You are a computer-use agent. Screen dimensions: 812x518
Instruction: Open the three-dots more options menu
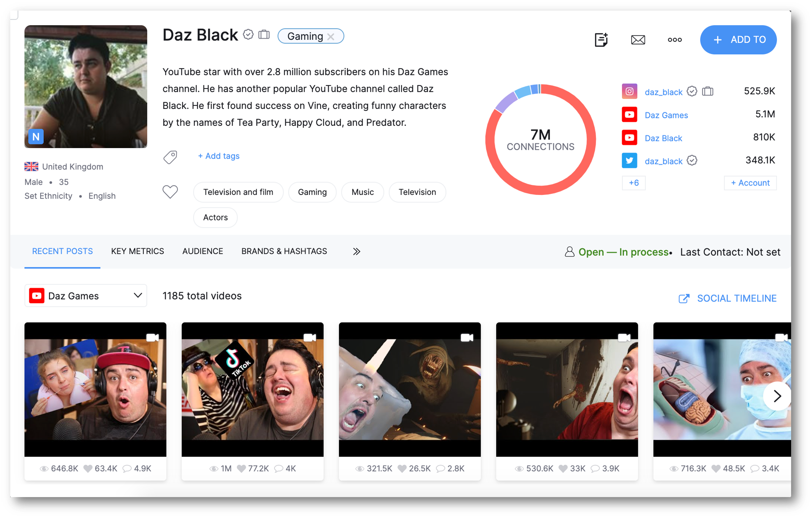point(674,40)
